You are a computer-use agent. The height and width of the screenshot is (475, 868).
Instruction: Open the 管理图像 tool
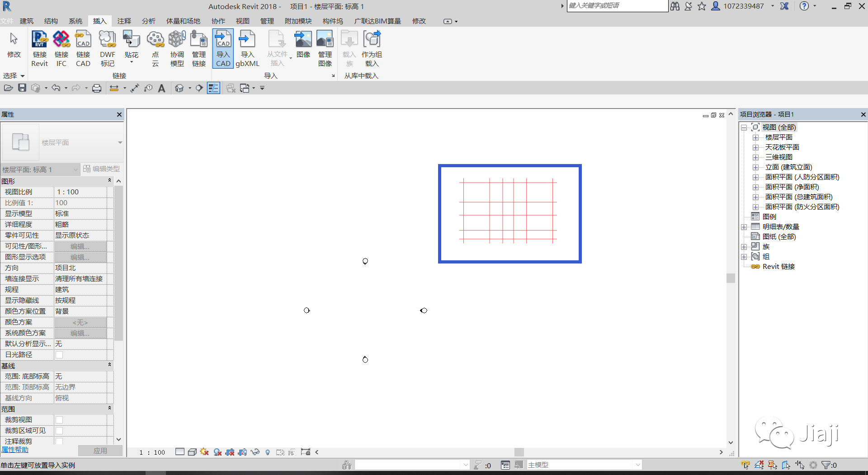point(325,49)
